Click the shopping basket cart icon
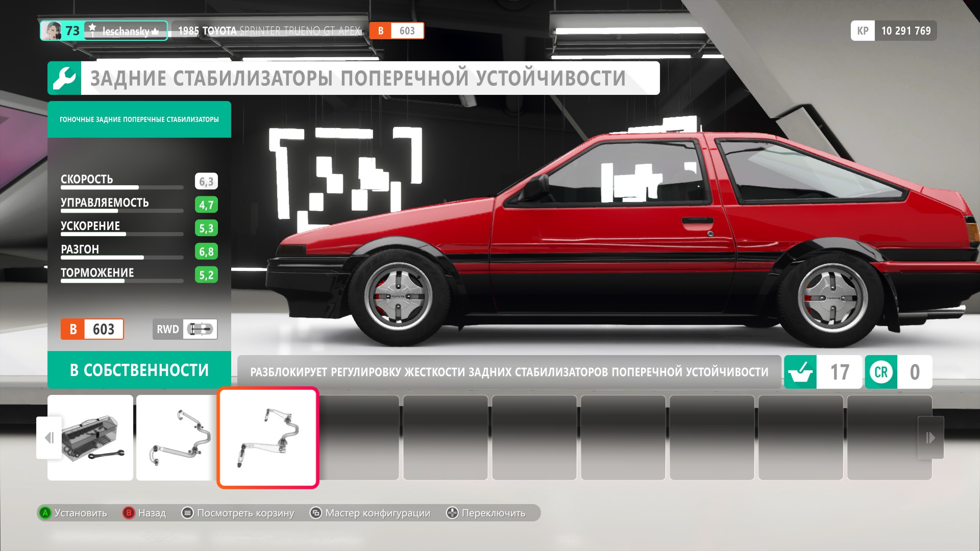980x551 pixels. coord(800,372)
